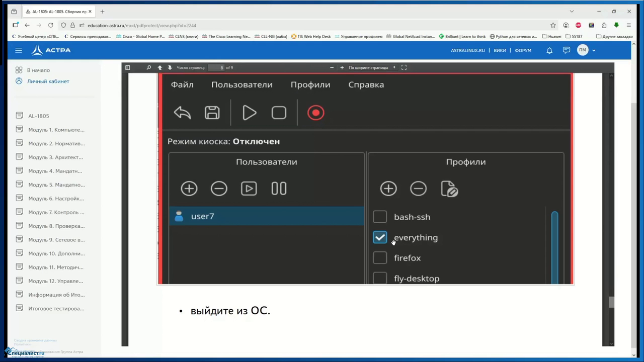Open the Astra site hamburger menu

(19, 50)
